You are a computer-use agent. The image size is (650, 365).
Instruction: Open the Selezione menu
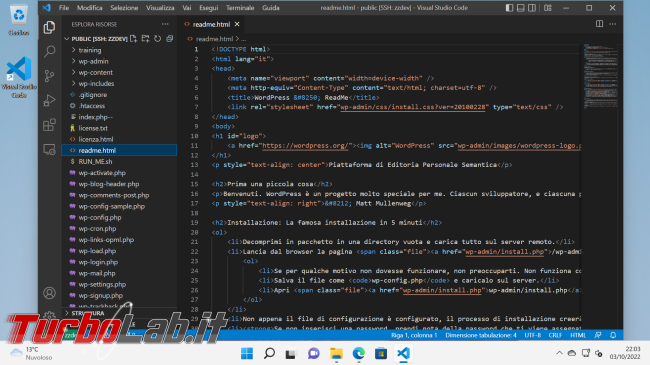(x=124, y=8)
